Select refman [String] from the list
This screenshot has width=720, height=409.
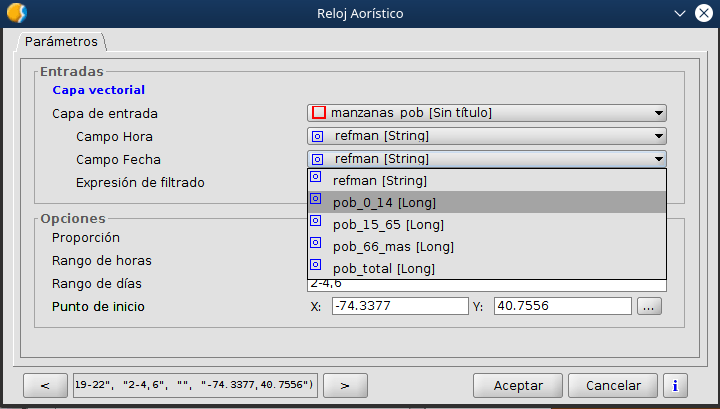pyautogui.click(x=380, y=181)
